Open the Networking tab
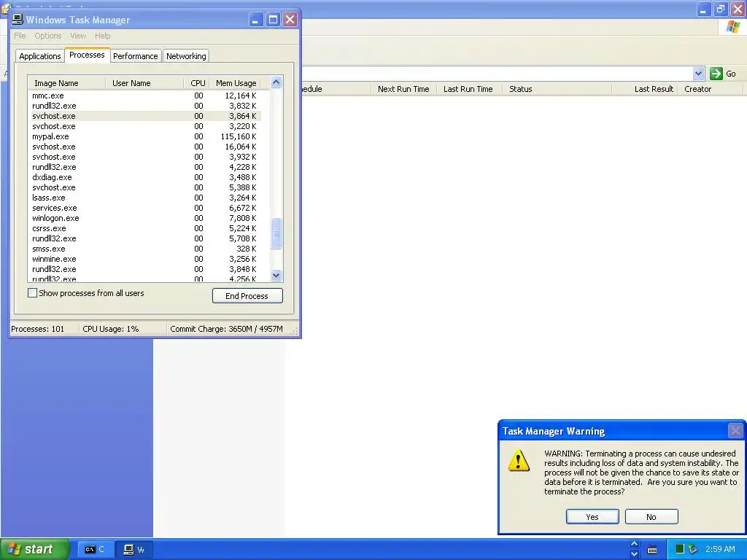The height and width of the screenshot is (560, 747). click(186, 56)
